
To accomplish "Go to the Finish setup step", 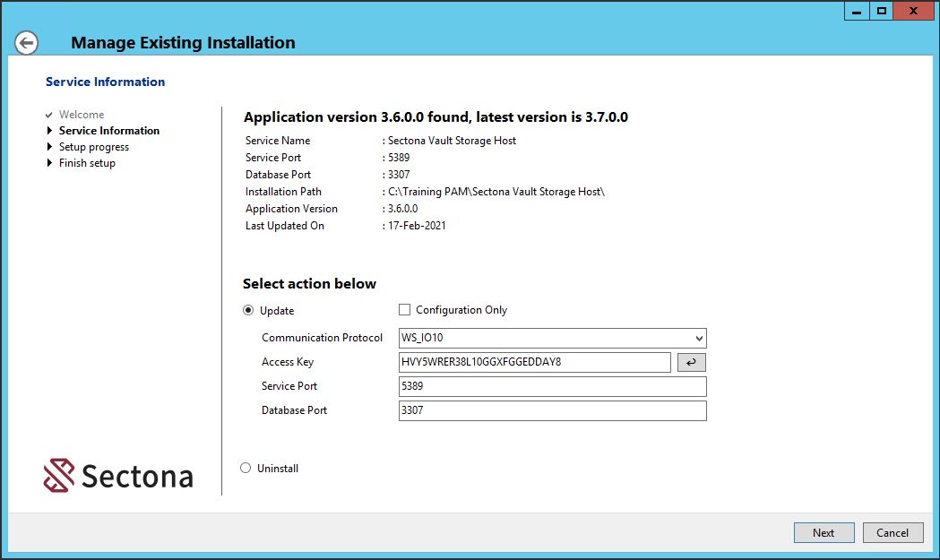I will (87, 163).
